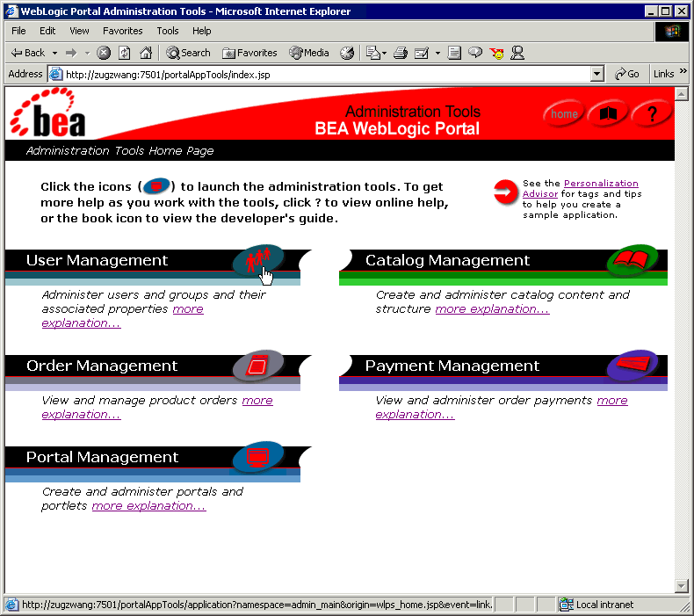Viewport: 694px width, 616px height.
Task: Print the page with the Print icon
Action: 401,53
